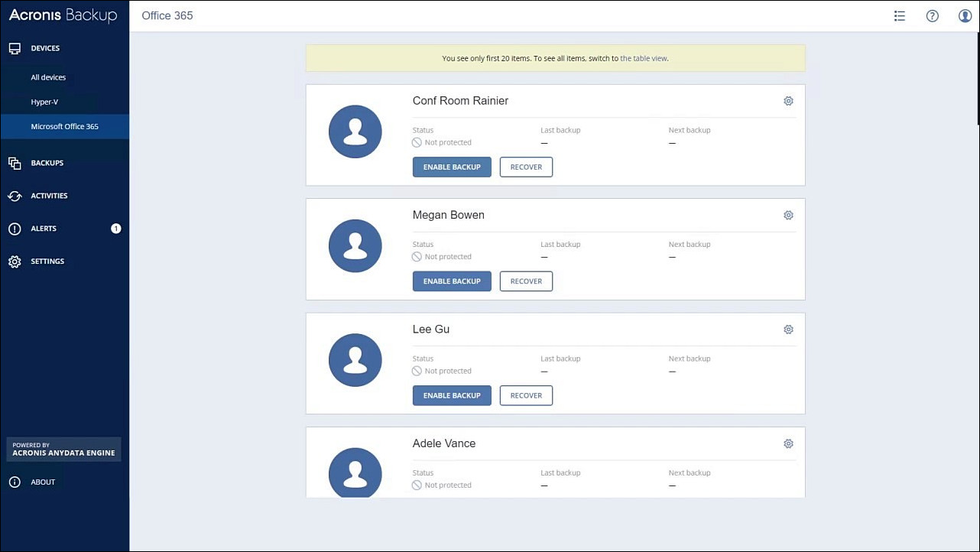Open gear settings for Lee Gu
The image size is (980, 552).
788,330
